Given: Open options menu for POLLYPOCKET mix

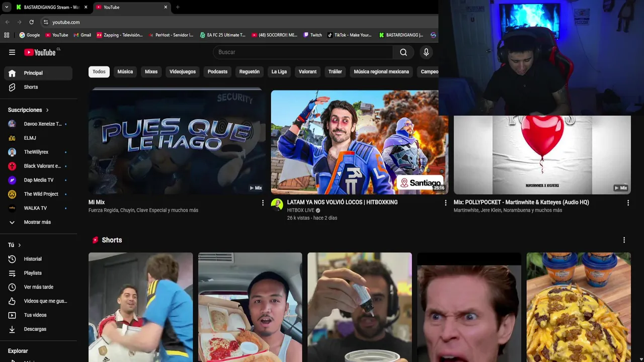Looking at the screenshot, I should (628, 203).
